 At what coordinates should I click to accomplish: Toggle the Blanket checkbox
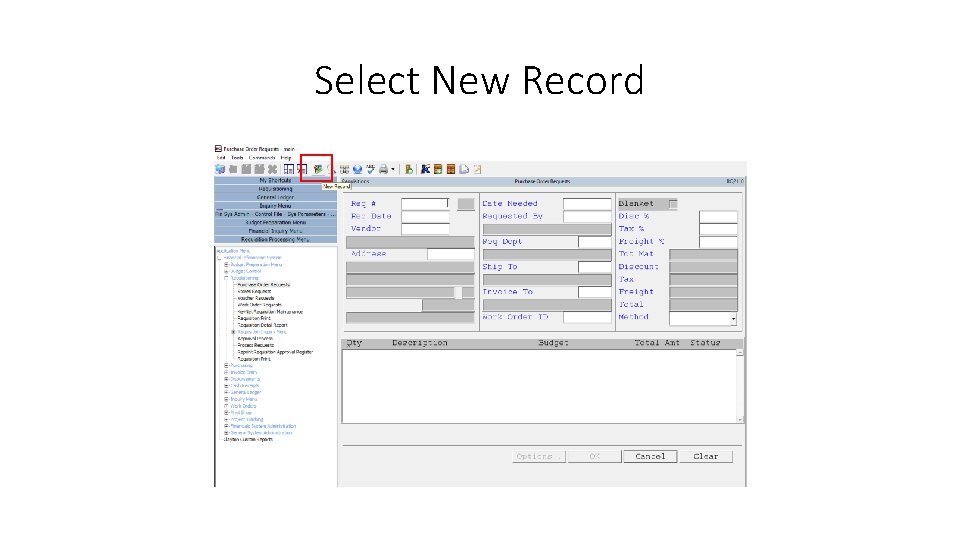[673, 204]
